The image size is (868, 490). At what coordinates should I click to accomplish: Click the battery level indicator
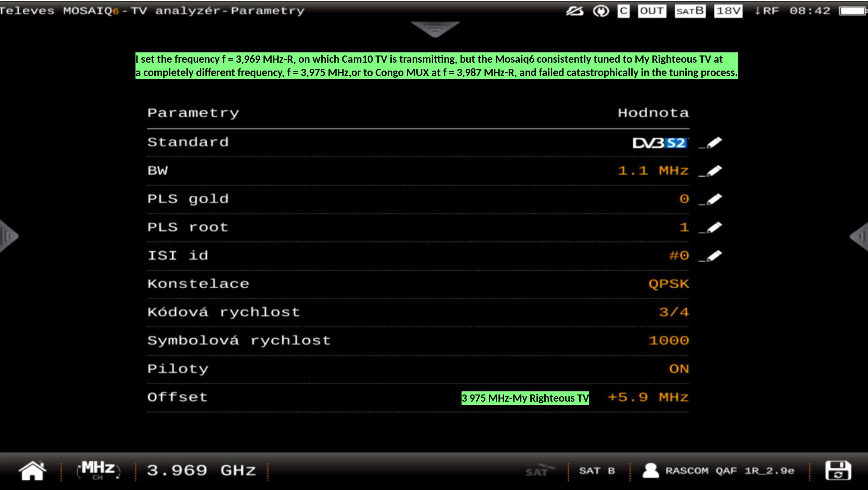pos(852,11)
